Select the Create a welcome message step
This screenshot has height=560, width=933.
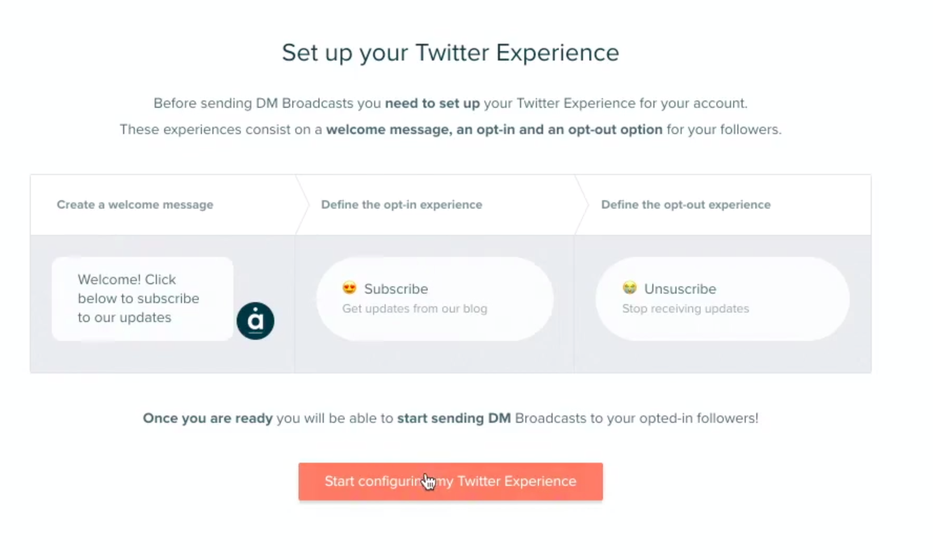(135, 205)
